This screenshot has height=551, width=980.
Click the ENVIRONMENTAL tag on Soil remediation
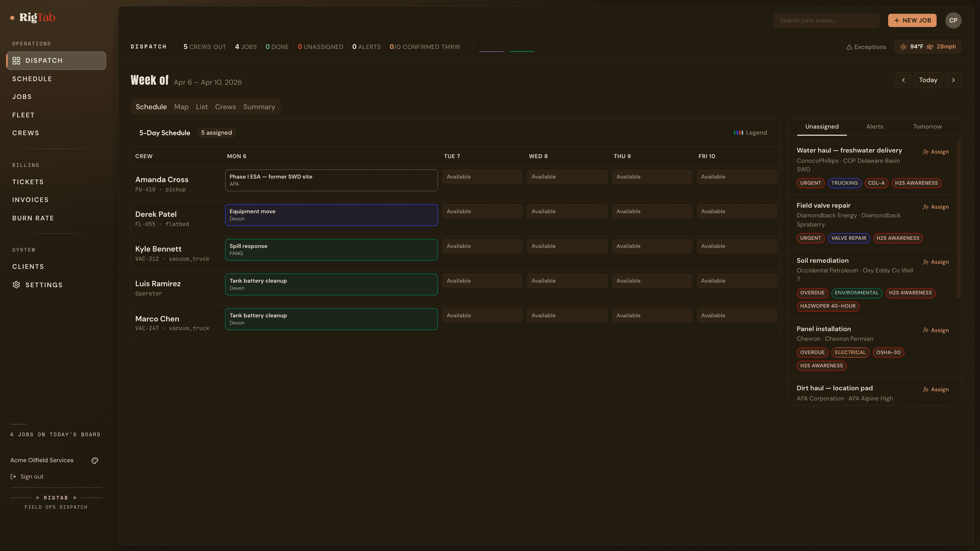(x=856, y=293)
